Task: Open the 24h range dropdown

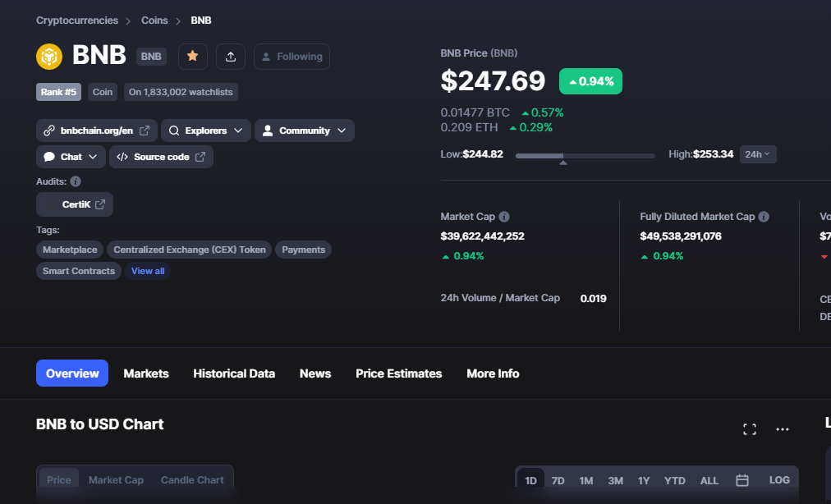Action: click(x=758, y=154)
